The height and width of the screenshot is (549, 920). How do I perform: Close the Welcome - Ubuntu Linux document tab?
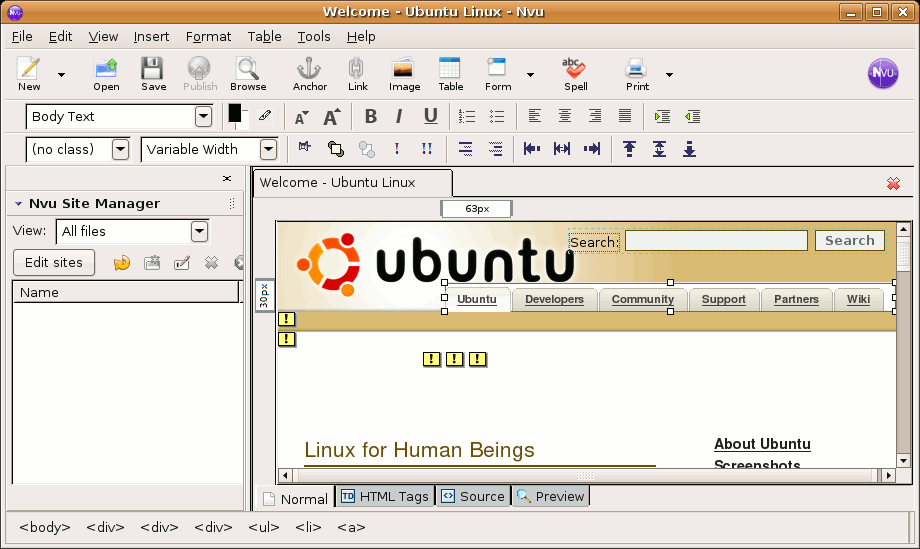tap(893, 184)
